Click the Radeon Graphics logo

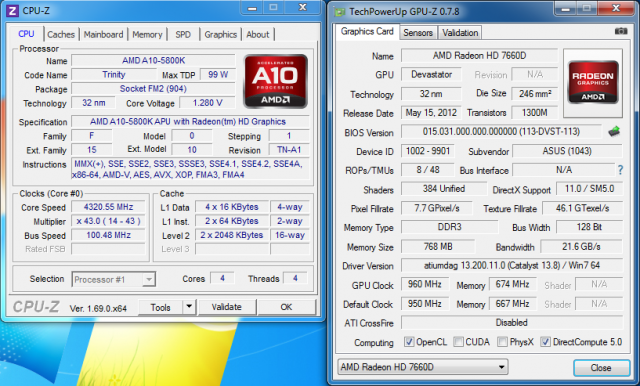(x=593, y=82)
